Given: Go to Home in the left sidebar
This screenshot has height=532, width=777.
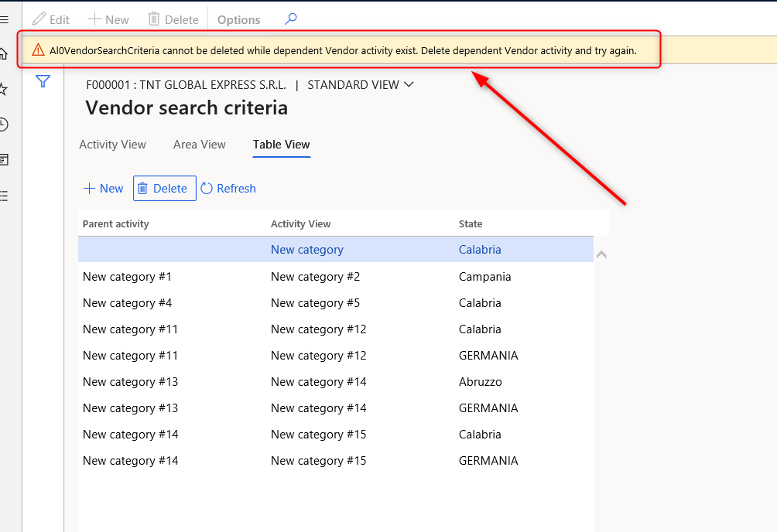Looking at the screenshot, I should tap(4, 53).
